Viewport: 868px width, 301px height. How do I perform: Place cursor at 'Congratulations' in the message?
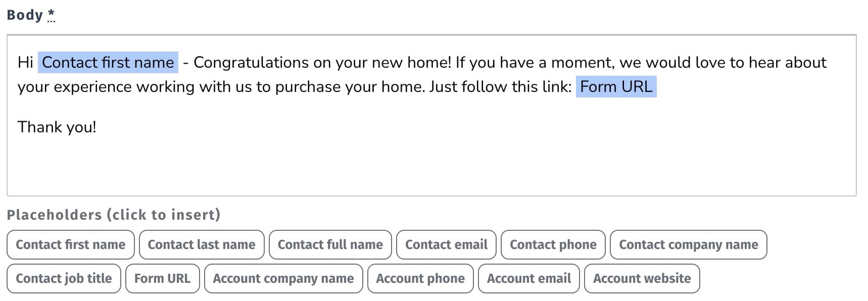point(251,63)
